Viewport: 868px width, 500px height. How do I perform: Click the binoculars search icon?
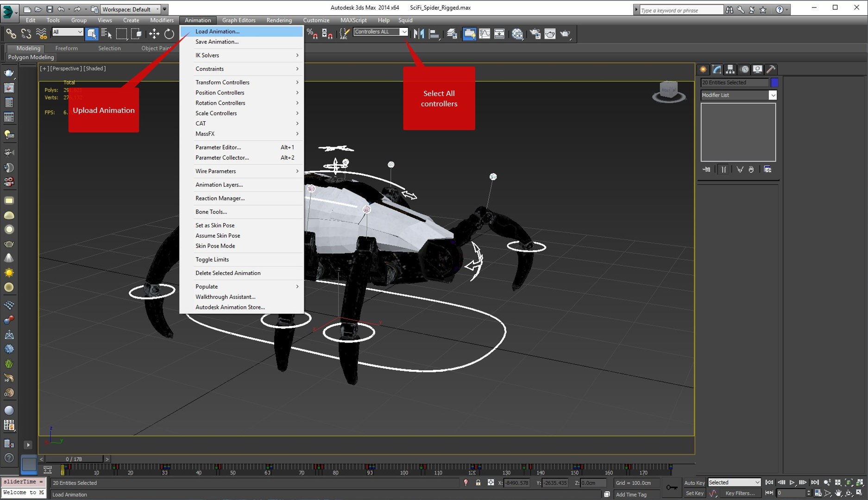click(730, 10)
